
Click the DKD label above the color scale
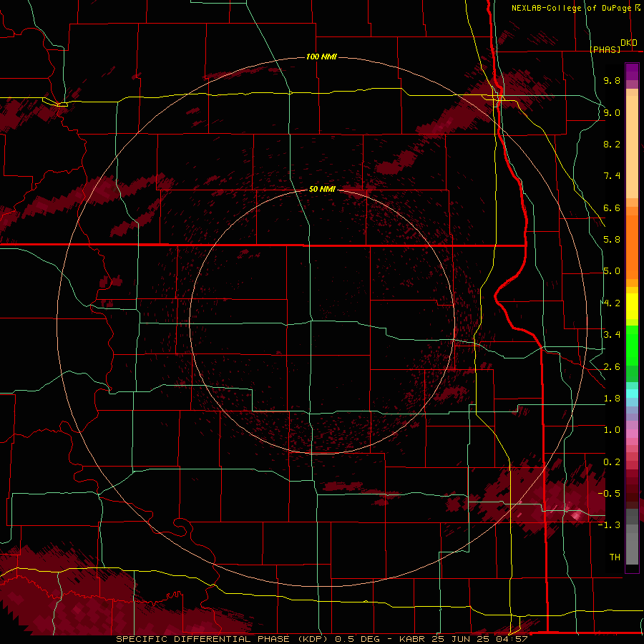pos(629,43)
